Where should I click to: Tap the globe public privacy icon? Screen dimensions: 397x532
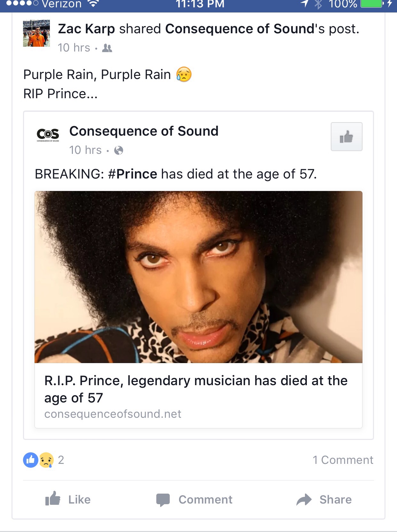point(119,150)
